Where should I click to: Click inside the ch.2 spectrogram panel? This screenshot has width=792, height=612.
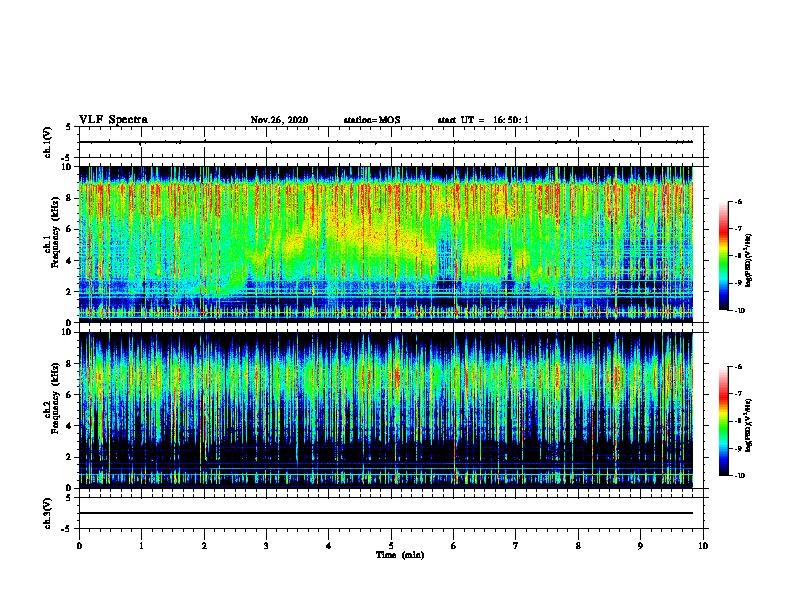386,410
